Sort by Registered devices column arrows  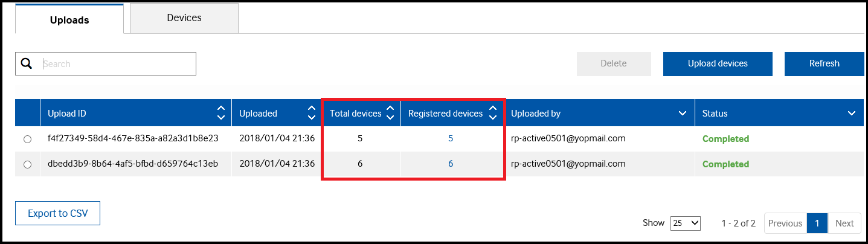pyautogui.click(x=493, y=113)
